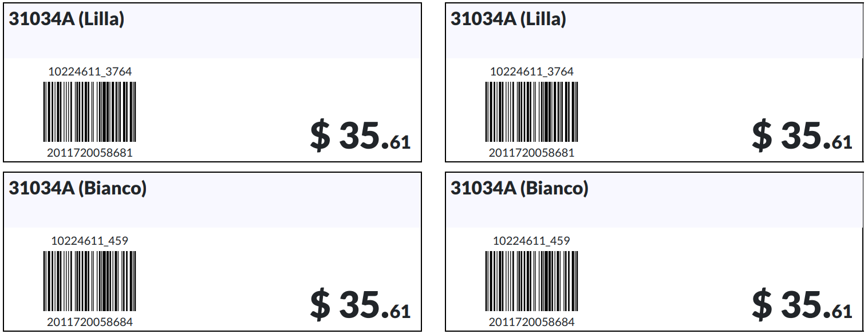Screen dimensions: 868x334
Task: Select the barcode image on second Lilla label
Action: 532,112
